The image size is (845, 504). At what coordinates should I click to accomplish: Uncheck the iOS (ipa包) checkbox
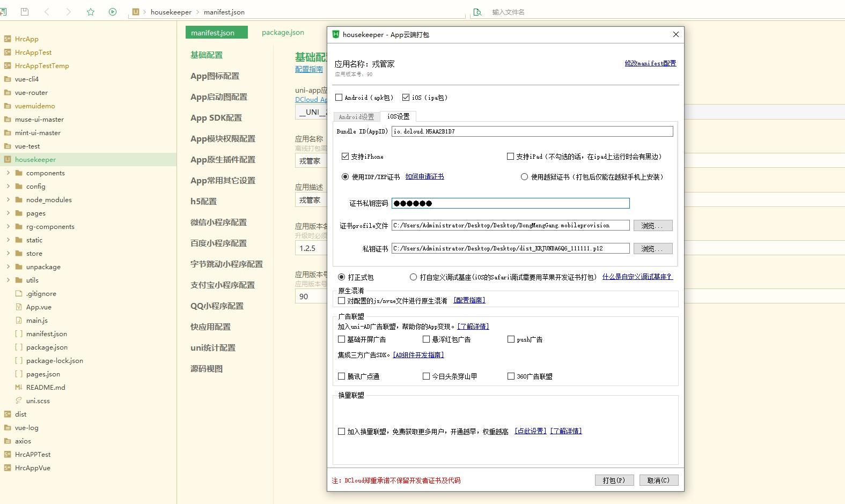coord(406,97)
